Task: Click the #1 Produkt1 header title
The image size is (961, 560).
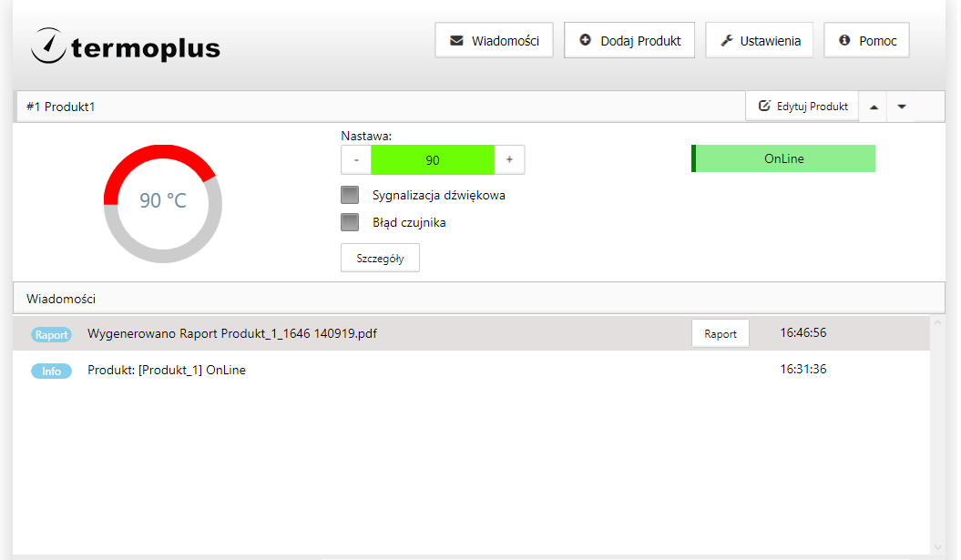Action: [x=61, y=107]
